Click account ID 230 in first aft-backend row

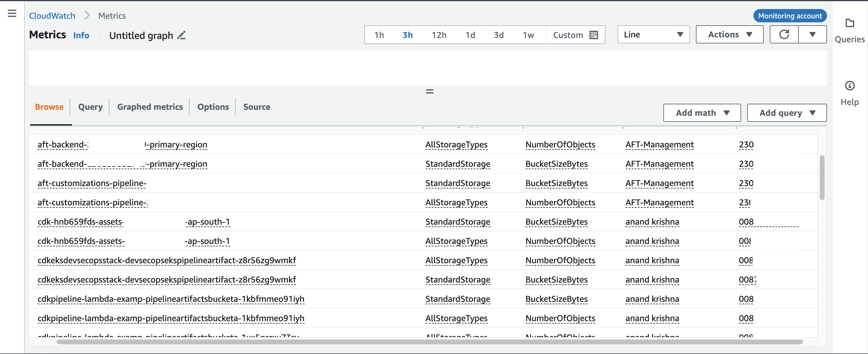(x=746, y=144)
